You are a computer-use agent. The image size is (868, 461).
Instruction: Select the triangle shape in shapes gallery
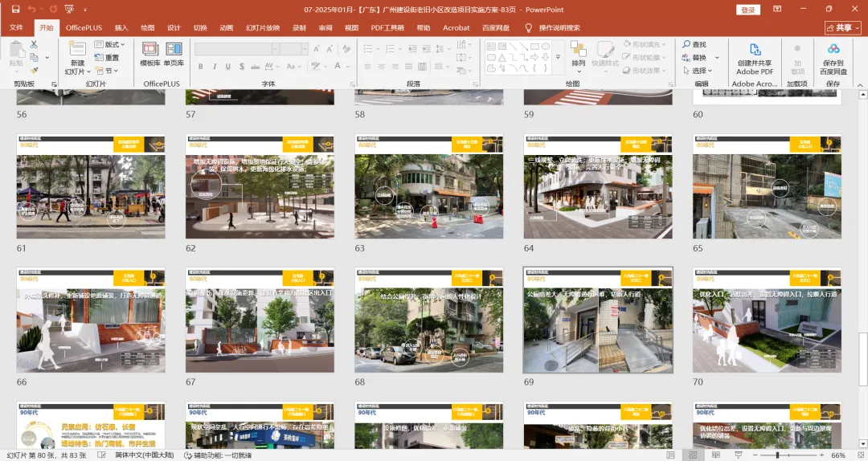pyautogui.click(x=502, y=58)
